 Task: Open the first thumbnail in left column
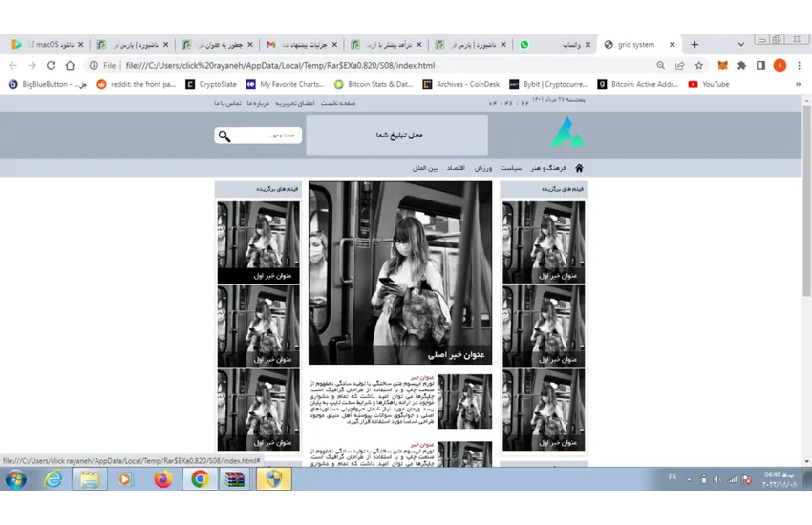259,242
